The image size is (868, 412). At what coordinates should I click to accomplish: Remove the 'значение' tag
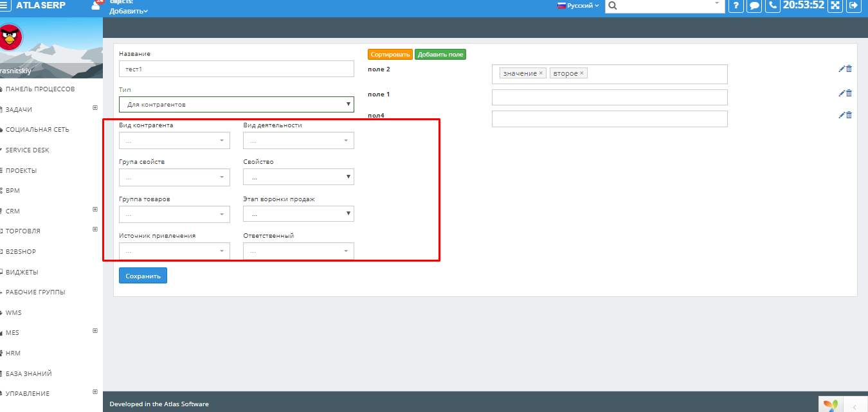541,73
